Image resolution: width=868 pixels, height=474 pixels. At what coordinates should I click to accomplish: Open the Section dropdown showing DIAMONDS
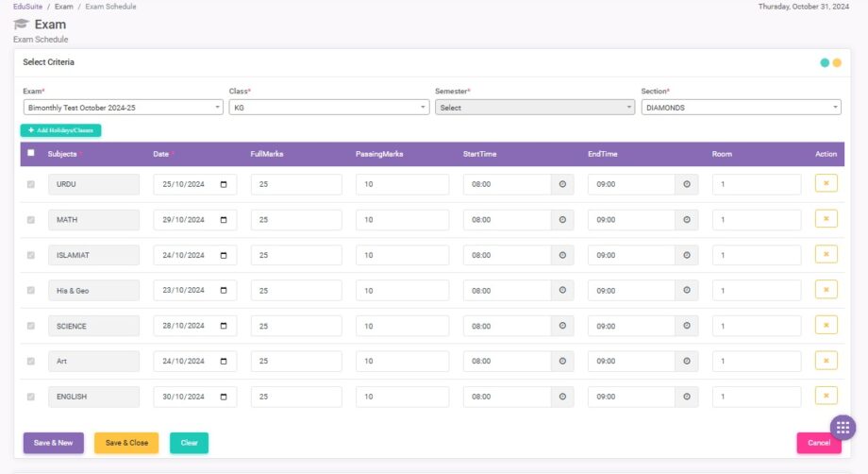tap(741, 108)
